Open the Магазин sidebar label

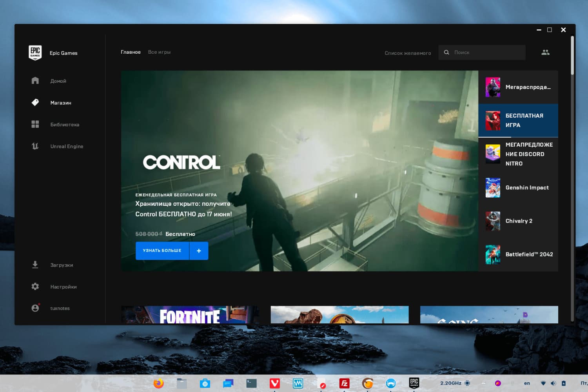[x=61, y=103]
